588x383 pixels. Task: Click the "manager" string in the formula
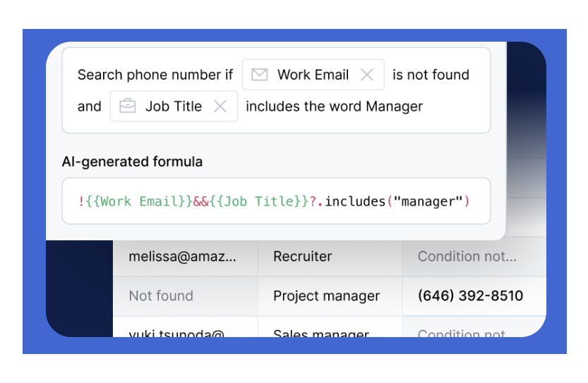[428, 201]
